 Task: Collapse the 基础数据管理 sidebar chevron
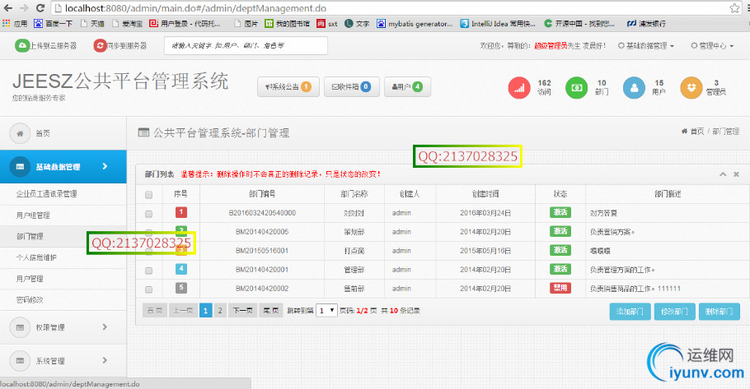(x=105, y=166)
